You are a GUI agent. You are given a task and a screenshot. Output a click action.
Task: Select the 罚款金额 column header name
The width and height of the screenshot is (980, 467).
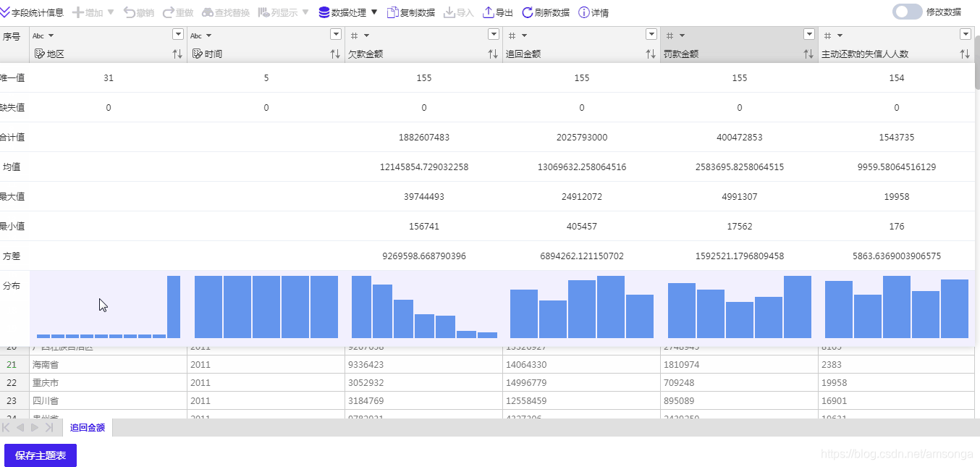(681, 54)
